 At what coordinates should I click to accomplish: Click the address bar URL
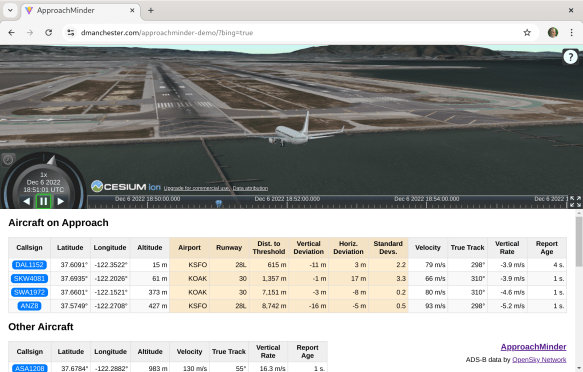[167, 33]
